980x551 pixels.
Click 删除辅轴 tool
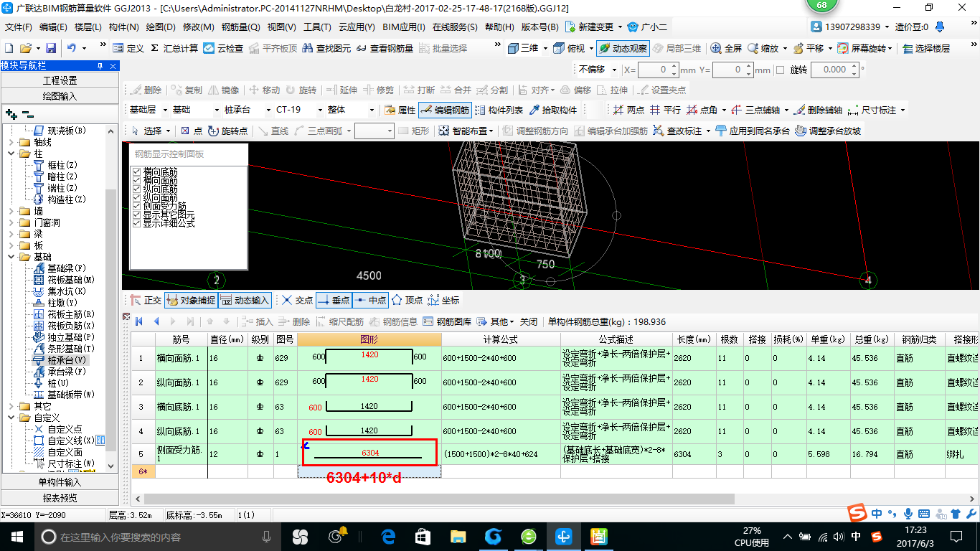819,110
